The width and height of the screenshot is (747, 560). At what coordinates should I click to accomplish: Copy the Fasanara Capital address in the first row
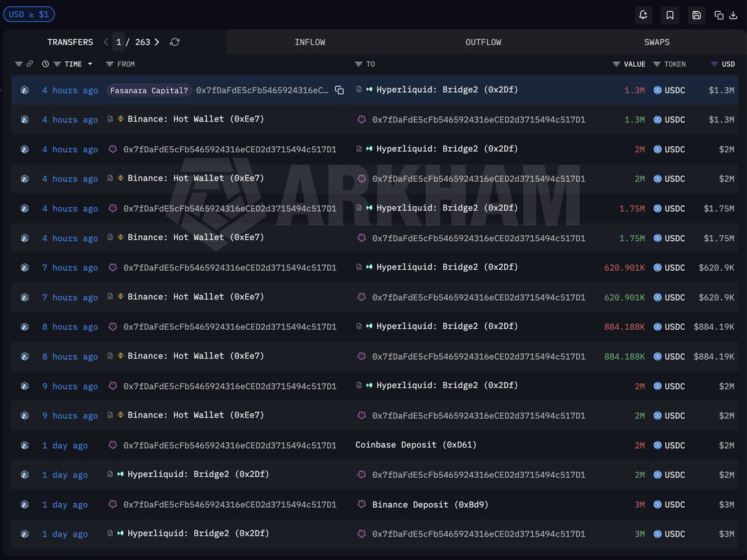tap(339, 90)
